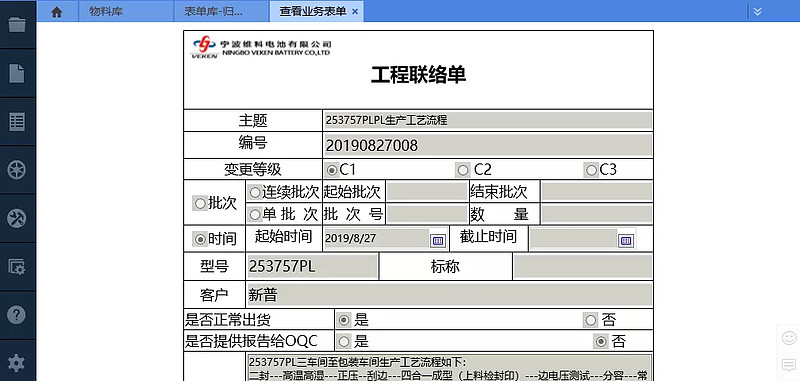800x381 pixels.
Task: Select change level C2 radio button
Action: click(x=463, y=170)
